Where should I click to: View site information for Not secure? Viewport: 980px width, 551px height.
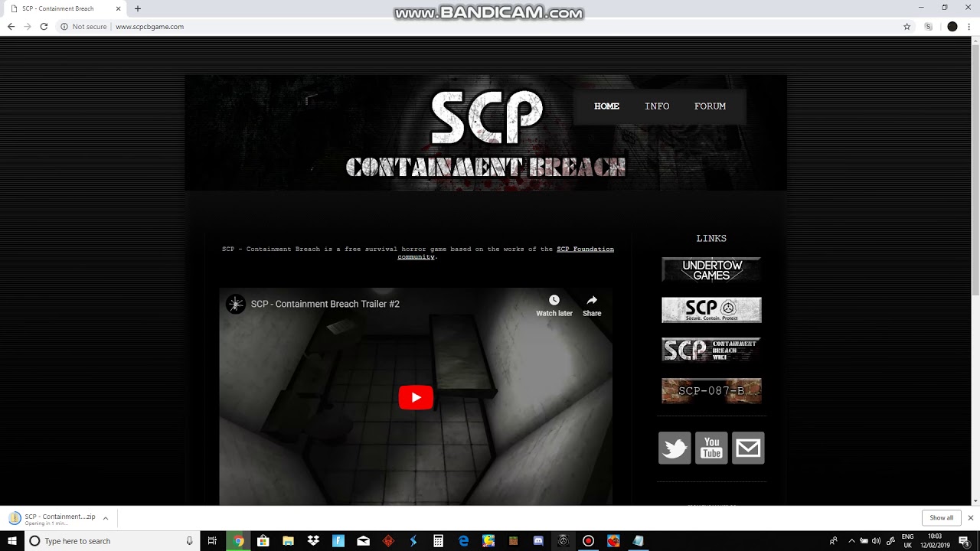tap(83, 27)
